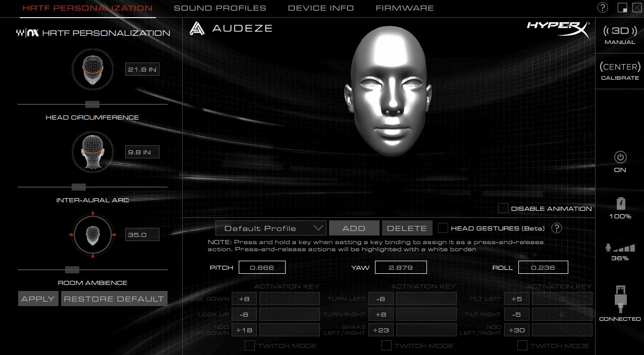Click the Inter-Aural Arc value field
The width and height of the screenshot is (644, 355).
click(142, 152)
